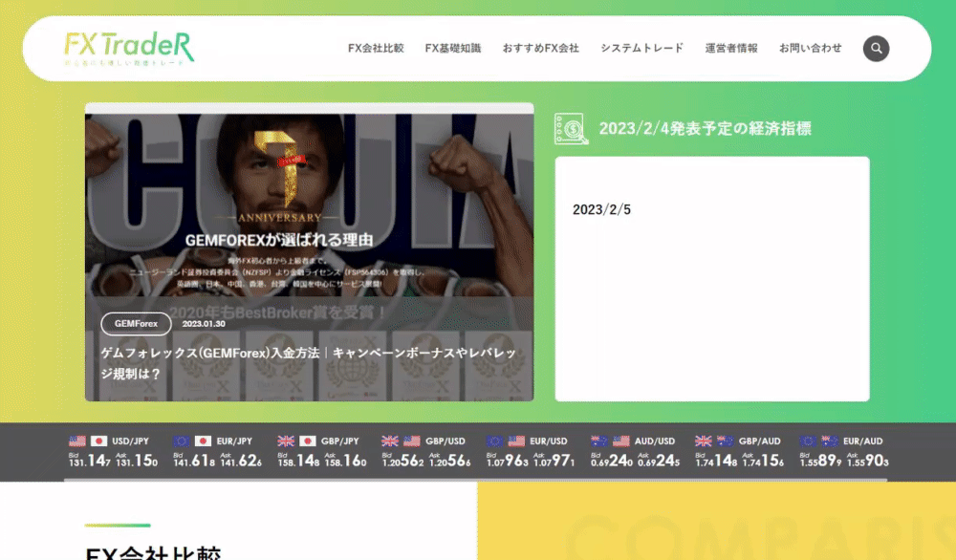Open FX会社比較 menu item
This screenshot has height=560, width=956.
click(x=376, y=48)
